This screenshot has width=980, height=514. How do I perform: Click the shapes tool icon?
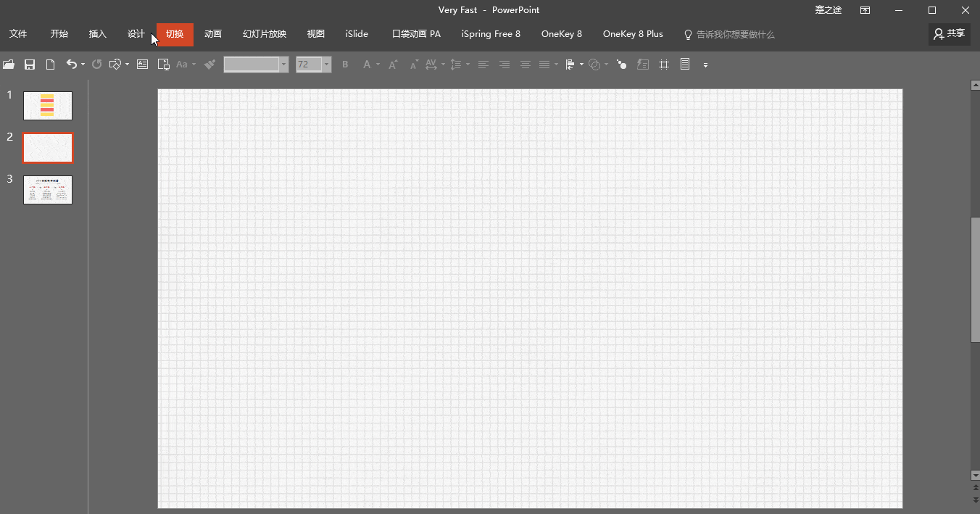115,65
